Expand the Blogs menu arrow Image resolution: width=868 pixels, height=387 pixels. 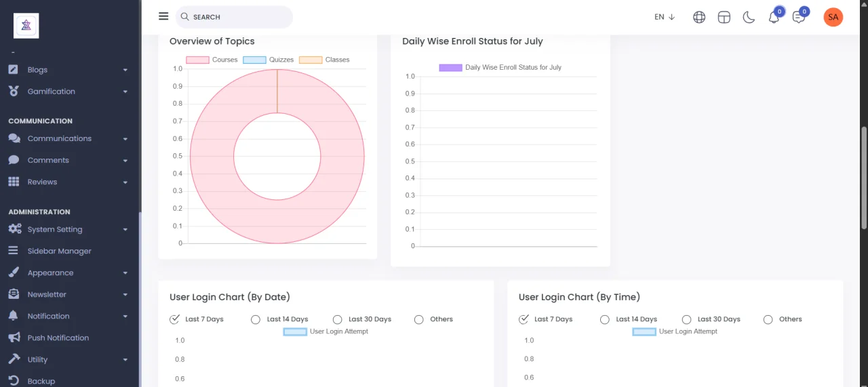click(x=125, y=70)
